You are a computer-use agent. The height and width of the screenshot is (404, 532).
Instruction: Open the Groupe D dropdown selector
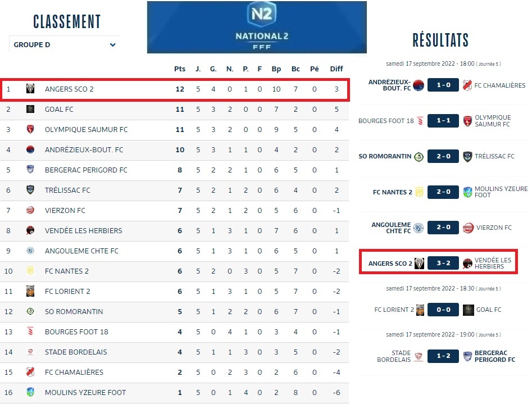pos(64,44)
